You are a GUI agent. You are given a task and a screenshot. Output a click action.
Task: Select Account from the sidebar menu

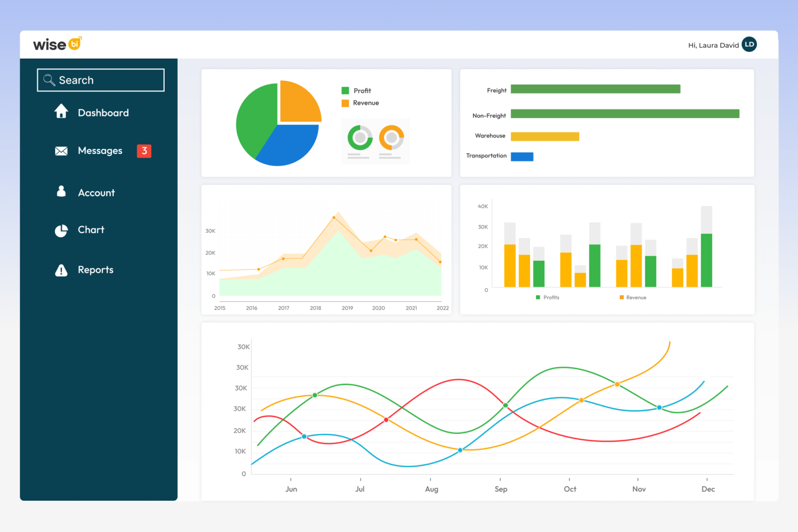(96, 192)
